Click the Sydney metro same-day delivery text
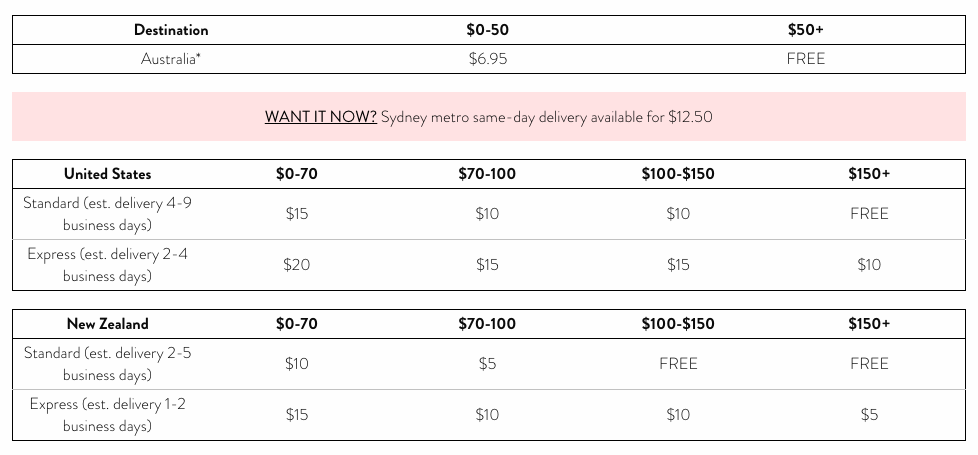 click(x=547, y=117)
